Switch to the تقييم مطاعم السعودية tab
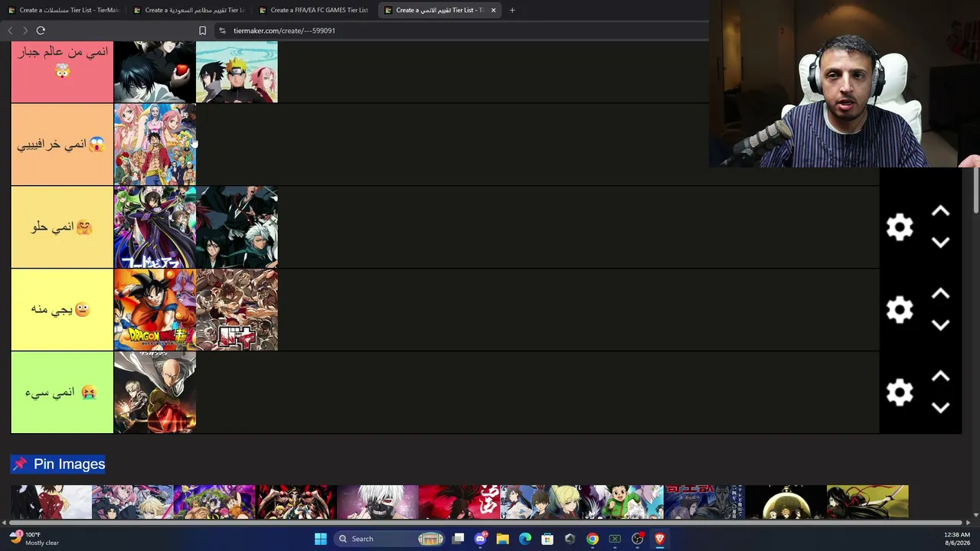The image size is (980, 551). coord(189,10)
